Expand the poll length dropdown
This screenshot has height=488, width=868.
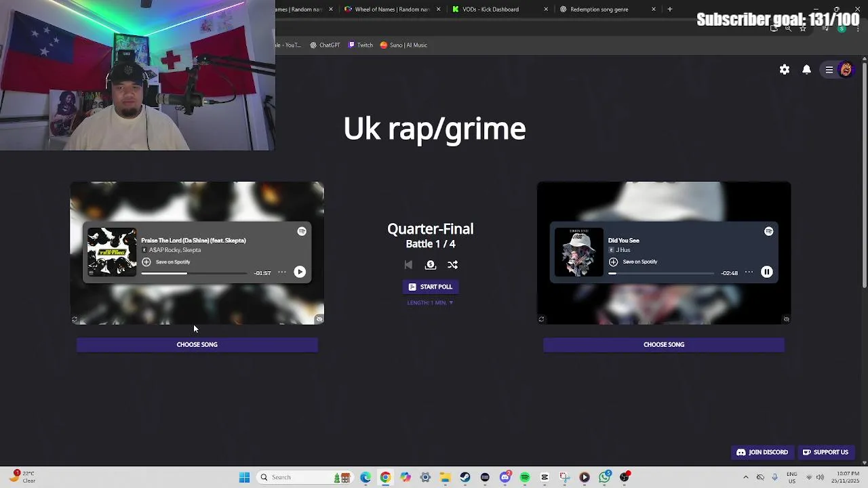click(x=431, y=303)
